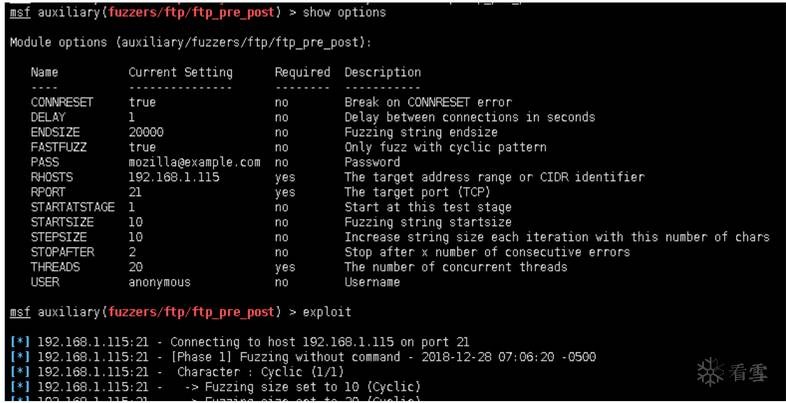Image resolution: width=786 pixels, height=403 pixels.
Task: Click the [*] marker on the Connecting to host line
Action: click(x=20, y=342)
